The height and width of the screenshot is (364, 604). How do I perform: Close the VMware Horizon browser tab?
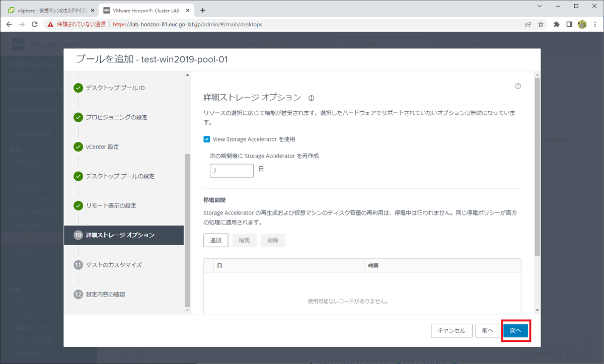tap(188, 10)
